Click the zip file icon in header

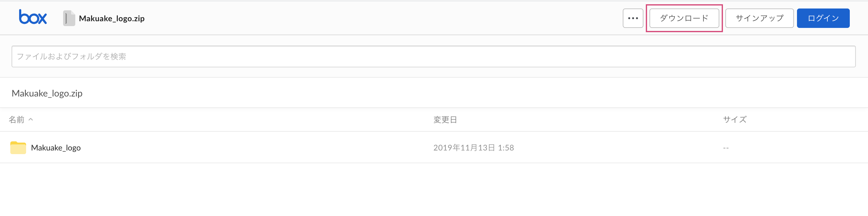pos(69,18)
